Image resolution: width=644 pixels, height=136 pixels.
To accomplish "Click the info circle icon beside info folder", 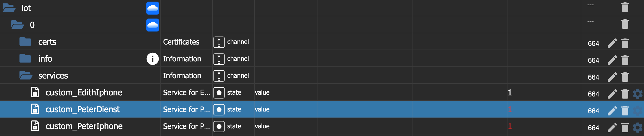I will 153,59.
